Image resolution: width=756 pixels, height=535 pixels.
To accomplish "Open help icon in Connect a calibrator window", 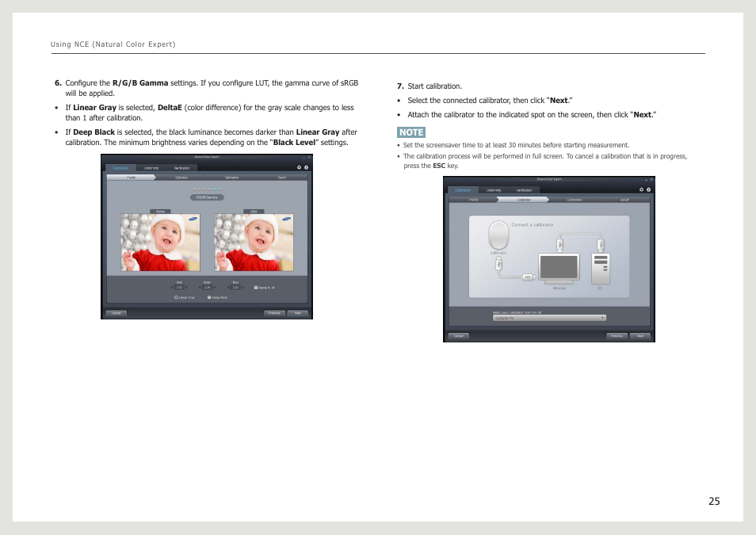I will tap(648, 189).
